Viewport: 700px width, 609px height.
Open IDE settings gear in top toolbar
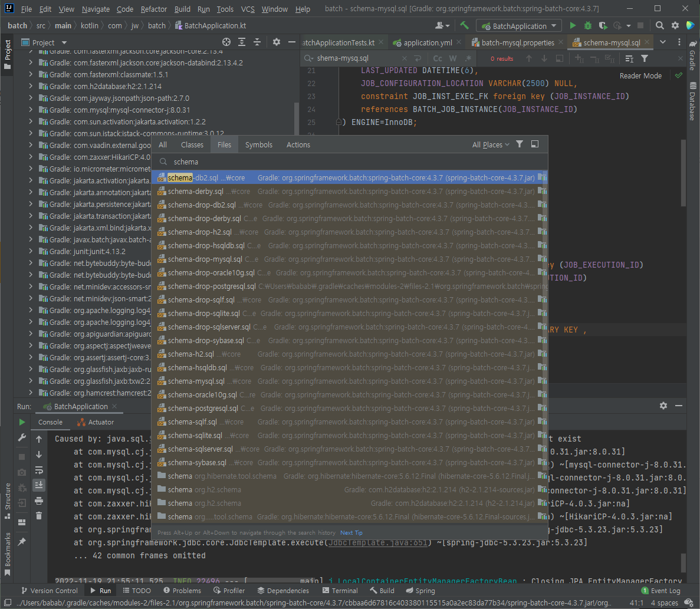click(675, 26)
